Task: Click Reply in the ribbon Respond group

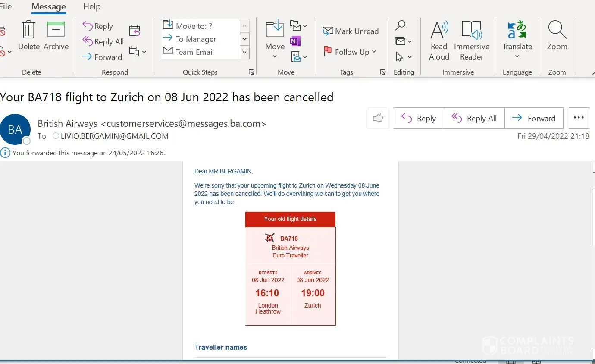Action: click(98, 26)
